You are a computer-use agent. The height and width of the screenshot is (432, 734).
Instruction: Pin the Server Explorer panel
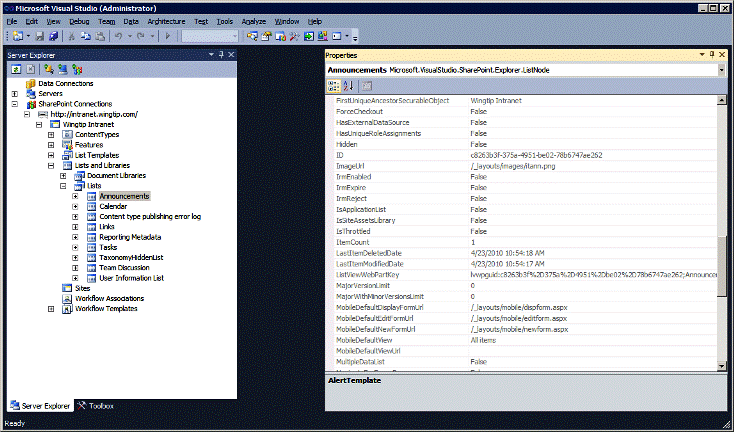pos(221,55)
